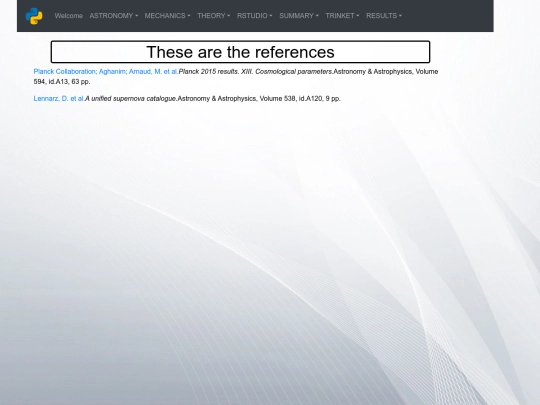Open the RSTUDIO dropdown menu
540x405 pixels.
point(255,16)
